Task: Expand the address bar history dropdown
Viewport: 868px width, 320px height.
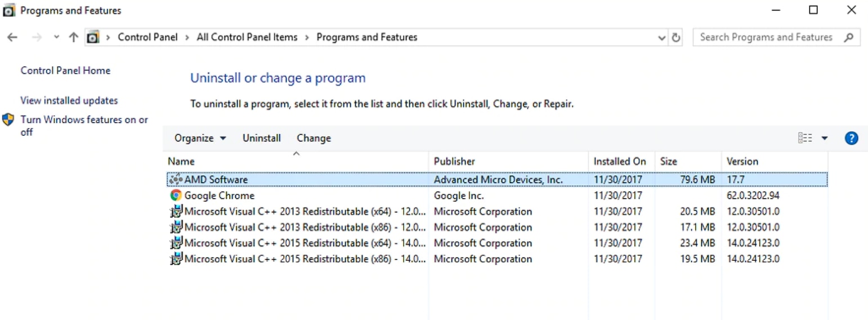Action: pos(661,37)
